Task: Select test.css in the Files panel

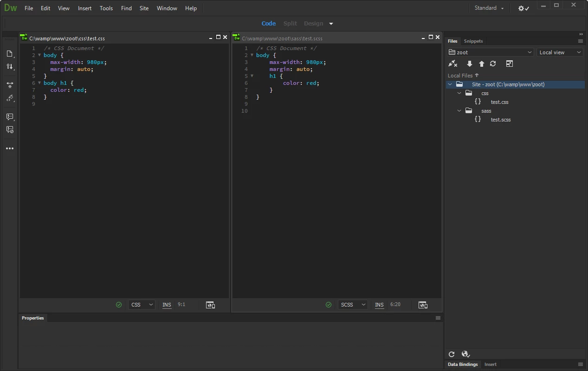Action: (x=499, y=102)
